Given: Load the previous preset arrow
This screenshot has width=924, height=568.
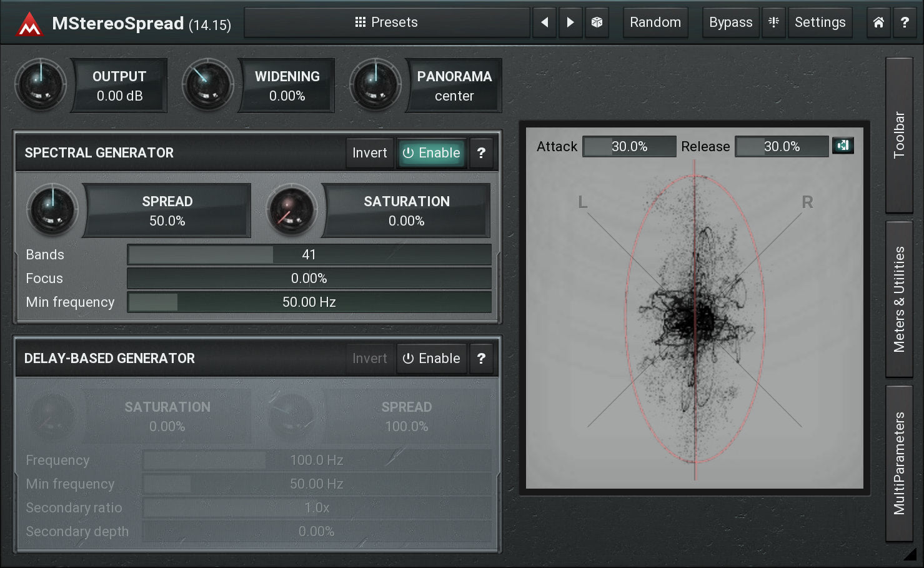Looking at the screenshot, I should tap(544, 22).
